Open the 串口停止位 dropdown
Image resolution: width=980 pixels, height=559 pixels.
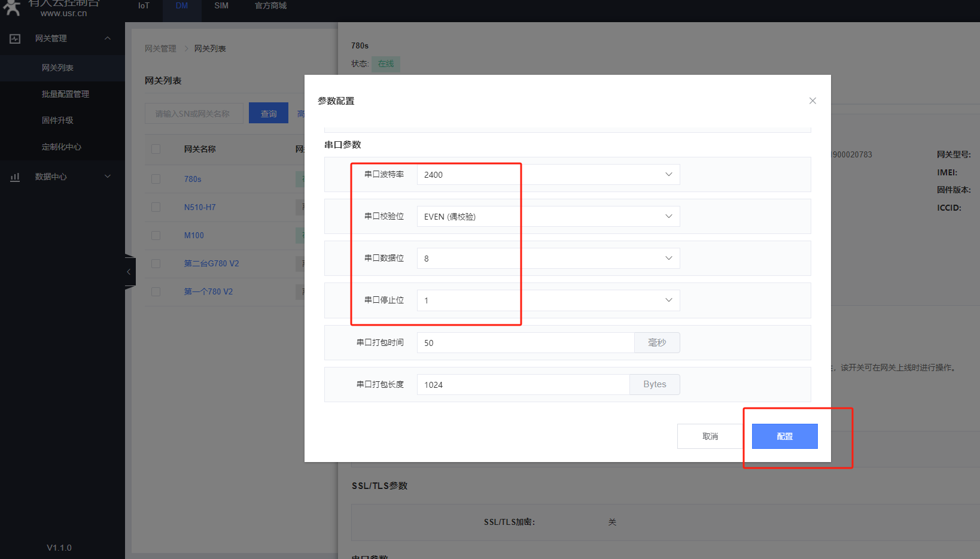(x=547, y=300)
